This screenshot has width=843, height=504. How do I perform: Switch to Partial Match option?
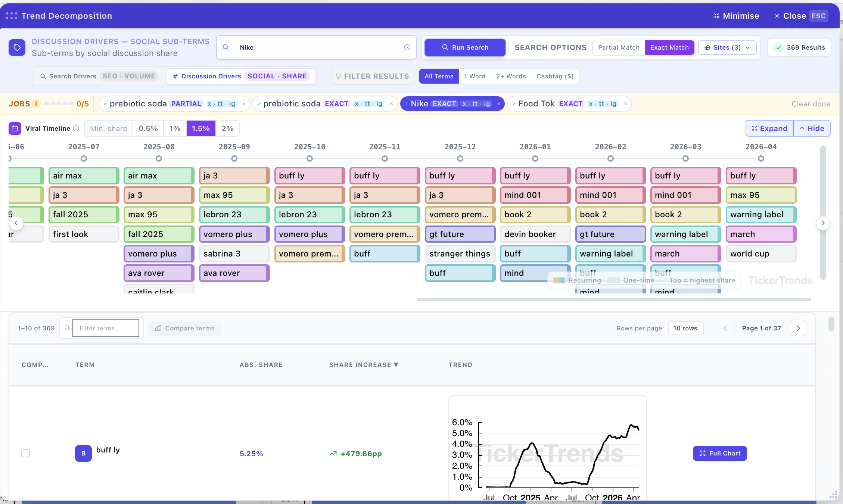point(619,47)
